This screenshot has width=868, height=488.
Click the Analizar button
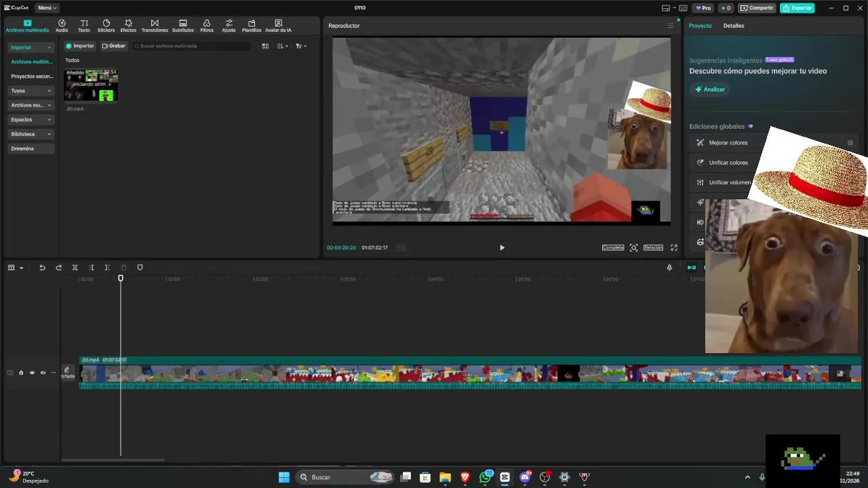point(710,89)
